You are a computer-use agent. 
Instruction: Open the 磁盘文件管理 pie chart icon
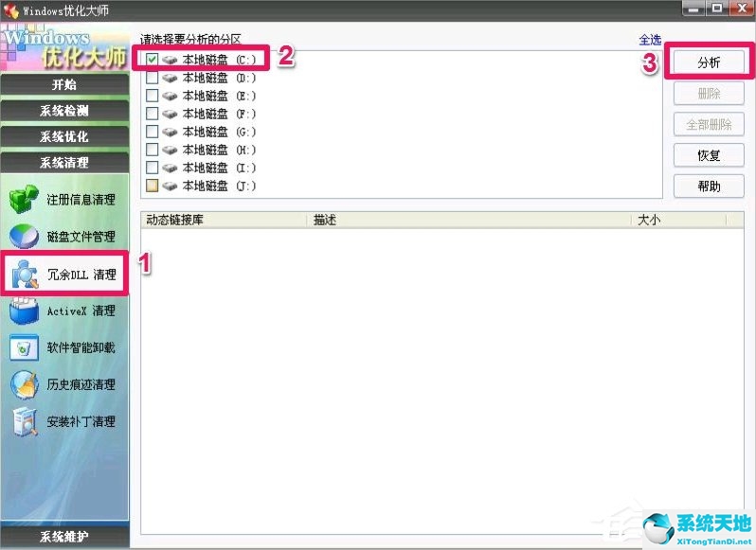coord(24,236)
